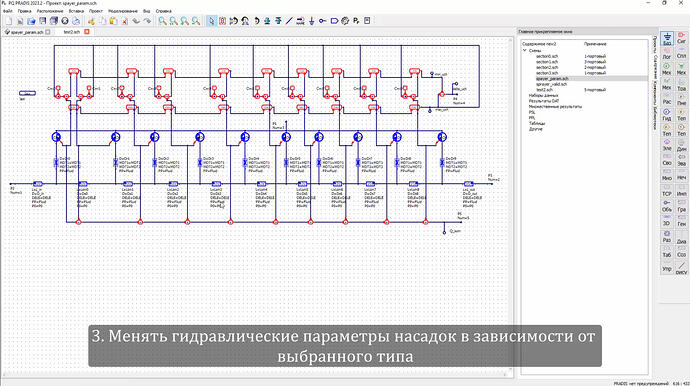Viewport: 690px width, 386px height.
Task: Close the sprayer_param.sch document tab
Action: [48, 32]
